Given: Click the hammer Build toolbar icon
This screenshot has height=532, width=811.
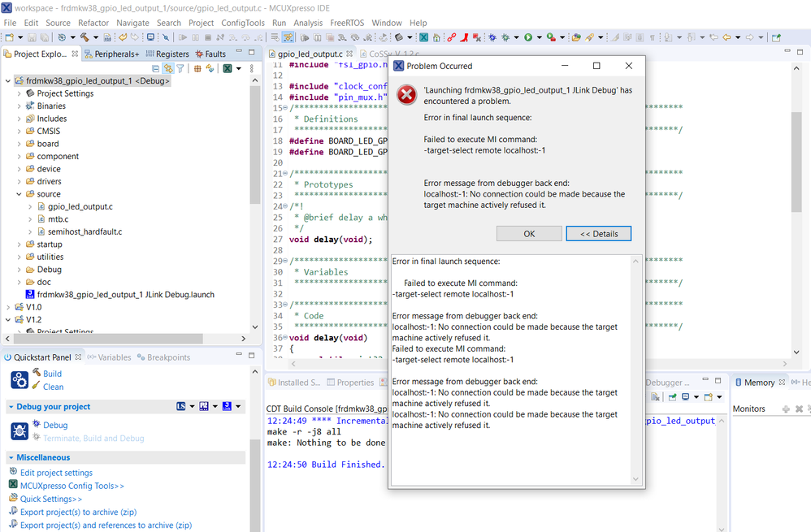Looking at the screenshot, I should pos(85,37).
